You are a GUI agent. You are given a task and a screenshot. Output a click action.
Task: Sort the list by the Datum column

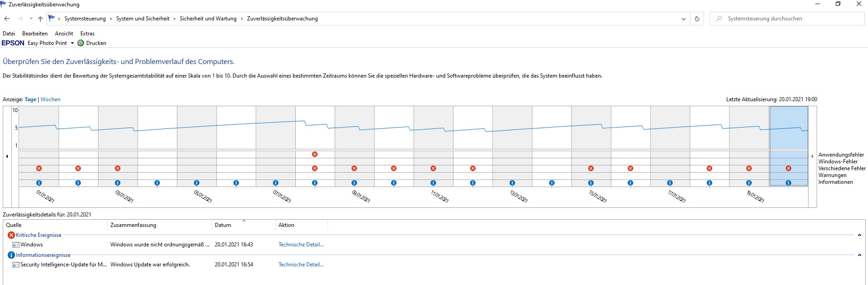click(223, 225)
